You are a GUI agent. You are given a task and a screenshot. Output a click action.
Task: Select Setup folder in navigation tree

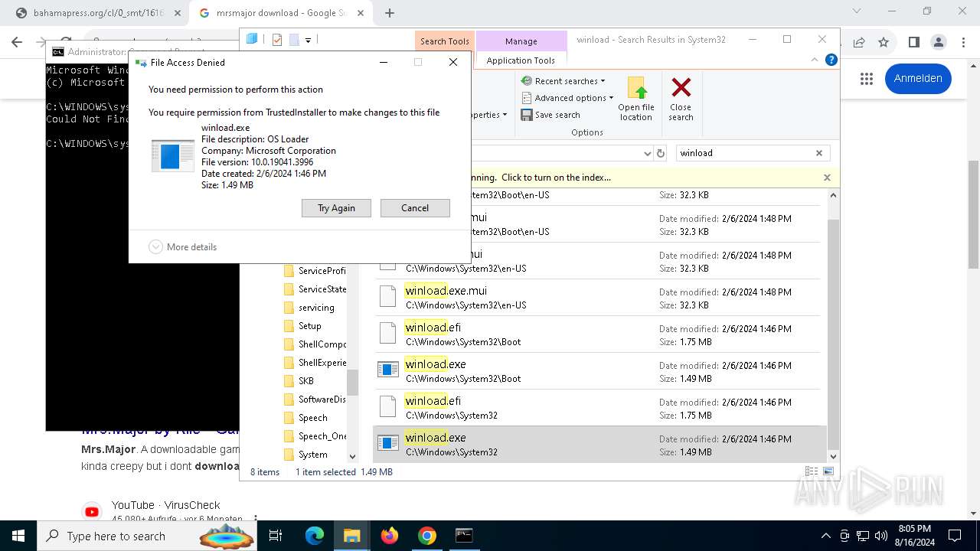(303, 326)
